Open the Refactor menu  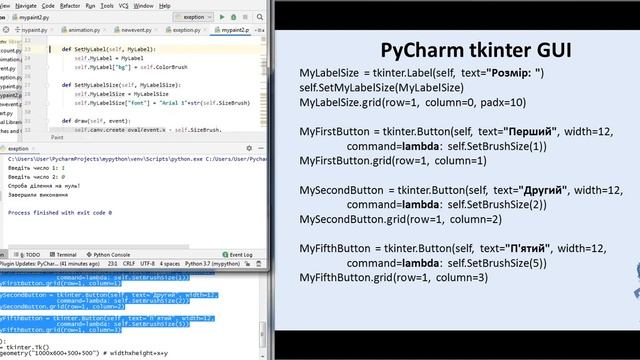click(70, 6)
